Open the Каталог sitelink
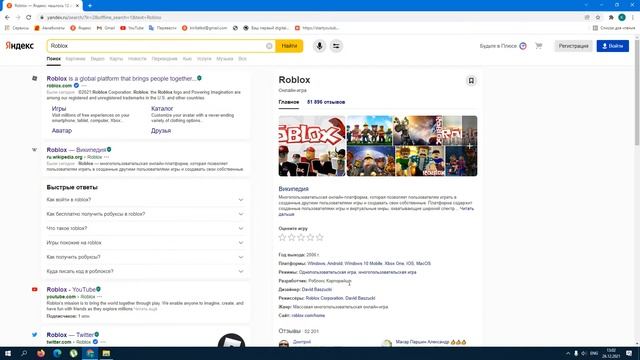 (162, 109)
